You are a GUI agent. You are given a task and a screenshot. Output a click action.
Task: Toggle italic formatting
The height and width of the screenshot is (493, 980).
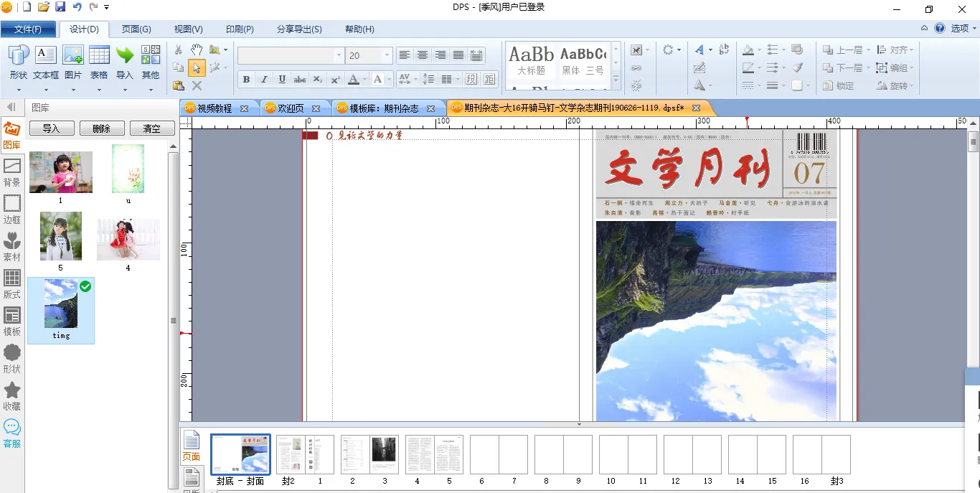(264, 80)
